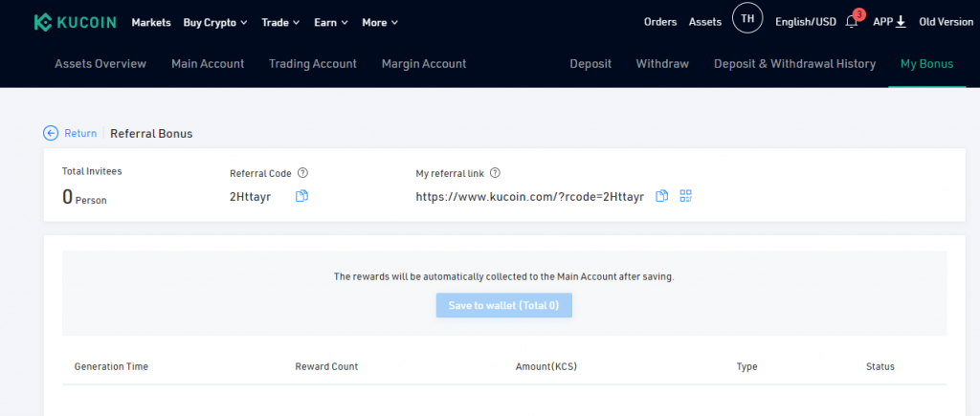Screen dimensions: 980x416
Task: Click the Referral Code help icon
Action: [302, 173]
